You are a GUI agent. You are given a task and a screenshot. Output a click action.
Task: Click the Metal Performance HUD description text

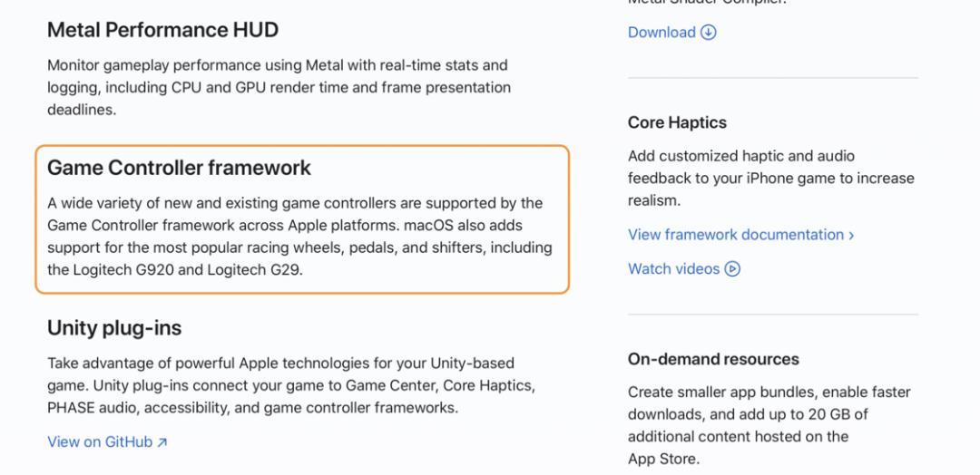coord(279,87)
